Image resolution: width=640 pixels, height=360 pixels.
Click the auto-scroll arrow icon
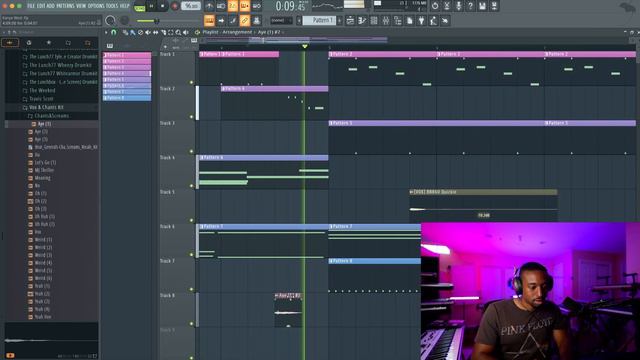[221, 20]
